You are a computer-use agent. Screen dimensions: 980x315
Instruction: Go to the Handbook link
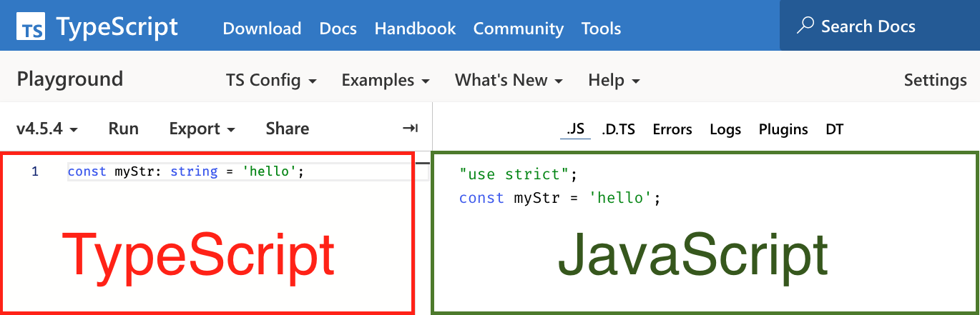coord(415,29)
